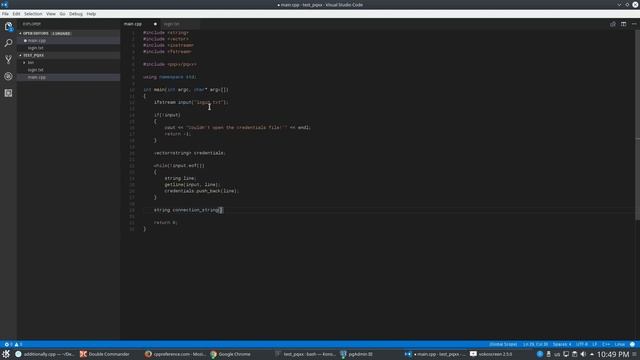
Task: Click the Ln/Col cursor position indicator
Action: pos(535,344)
